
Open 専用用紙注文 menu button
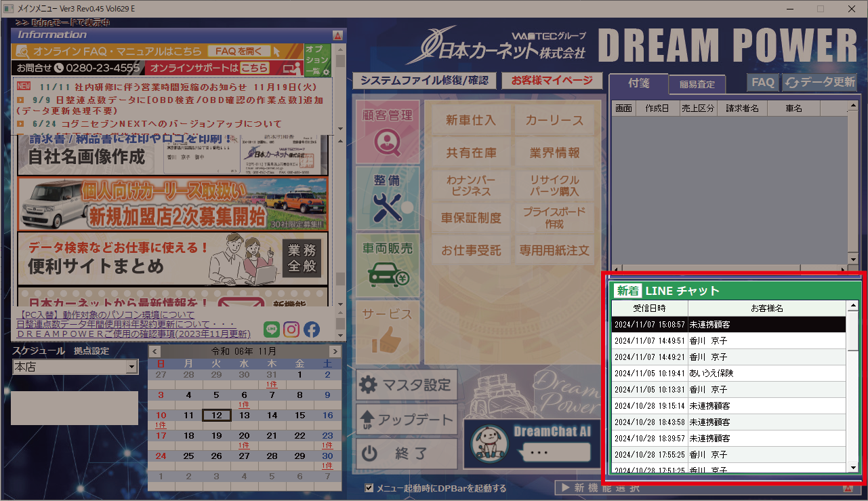554,251
